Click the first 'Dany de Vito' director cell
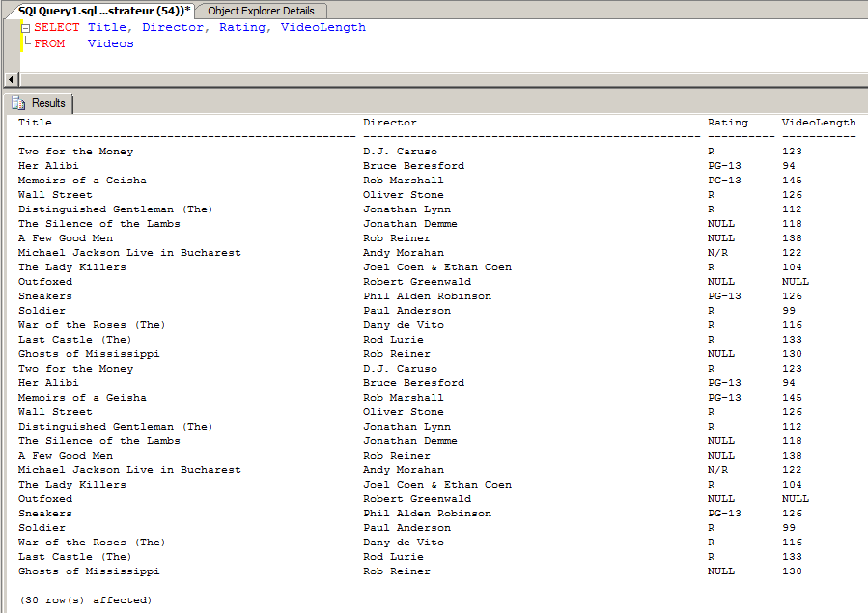 pos(403,324)
